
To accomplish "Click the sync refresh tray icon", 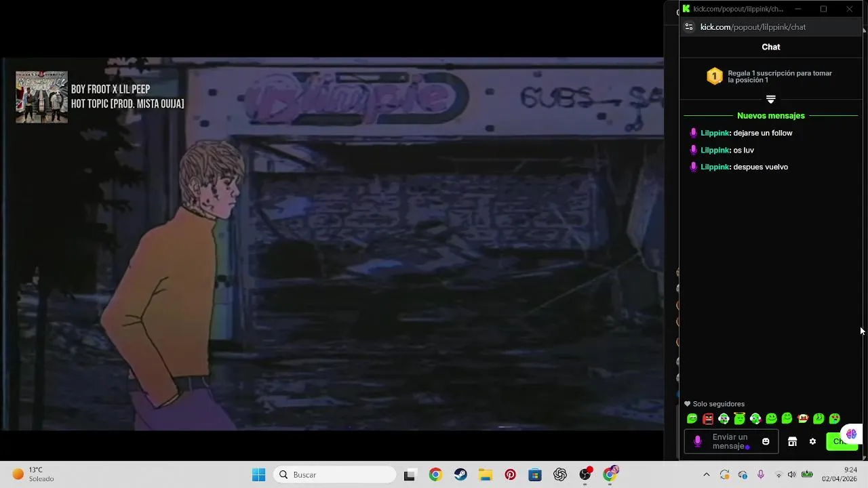I will click(x=725, y=474).
